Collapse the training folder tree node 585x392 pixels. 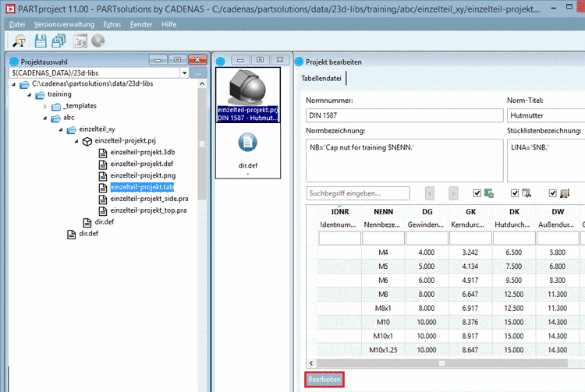pyautogui.click(x=28, y=94)
